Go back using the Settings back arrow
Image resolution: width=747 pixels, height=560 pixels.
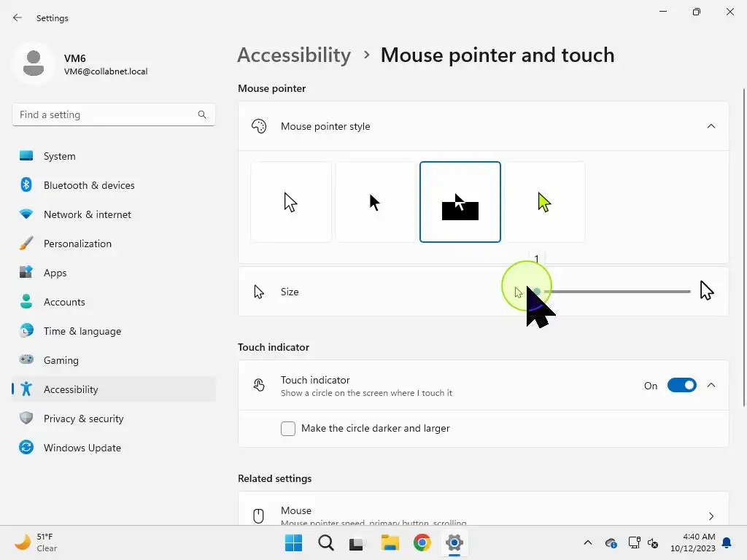click(18, 17)
